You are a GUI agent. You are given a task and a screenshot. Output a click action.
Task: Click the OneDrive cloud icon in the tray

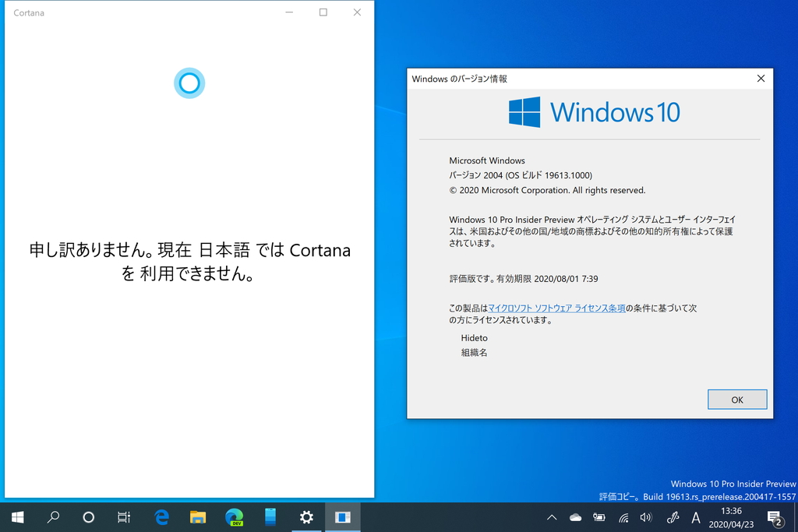574,517
